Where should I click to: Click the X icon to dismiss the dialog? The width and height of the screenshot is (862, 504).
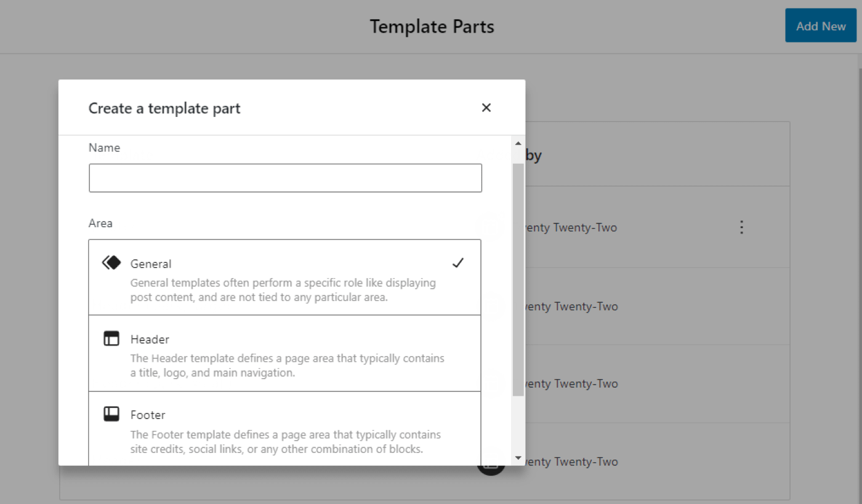pos(486,108)
